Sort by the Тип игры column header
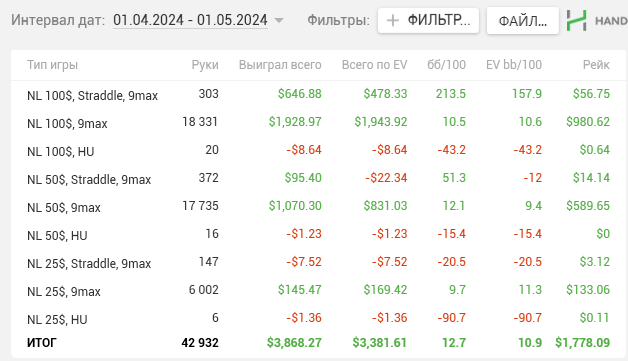The image size is (628, 361). tap(52, 65)
